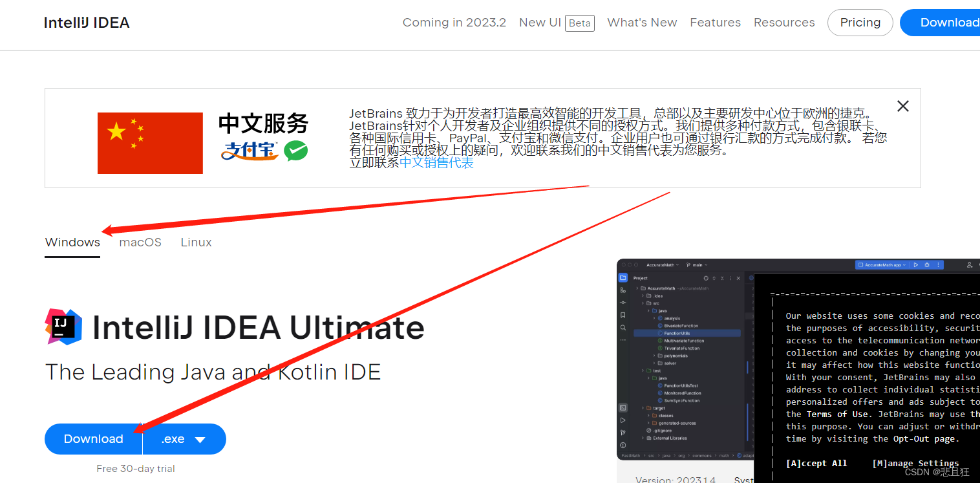980x483 pixels.
Task: Click the Select Opened File target icon in the Project panel
Action: tap(706, 278)
